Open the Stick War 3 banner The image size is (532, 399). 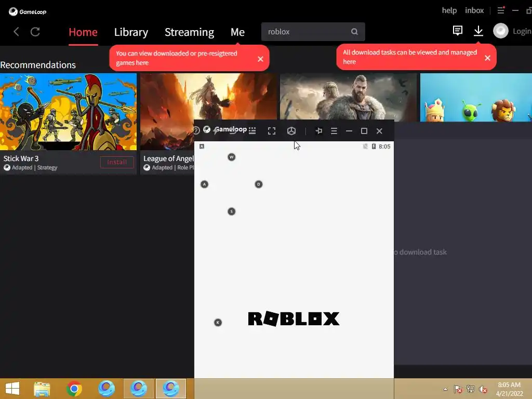(68, 112)
